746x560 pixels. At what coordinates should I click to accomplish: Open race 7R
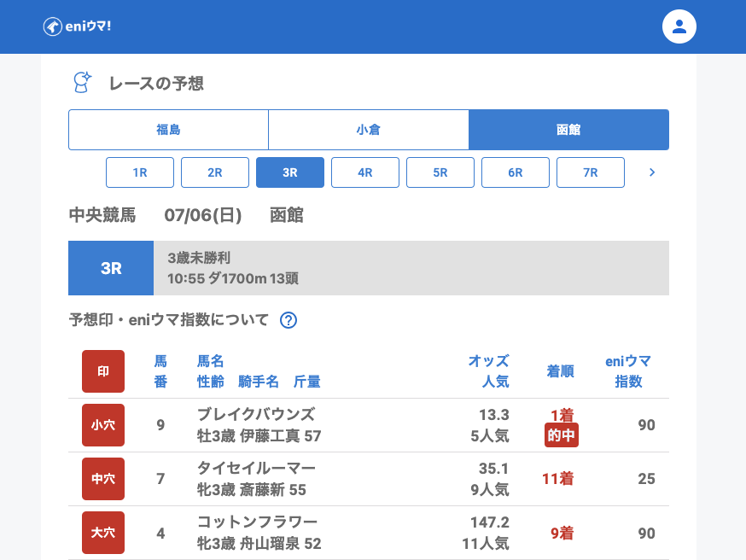click(x=591, y=172)
